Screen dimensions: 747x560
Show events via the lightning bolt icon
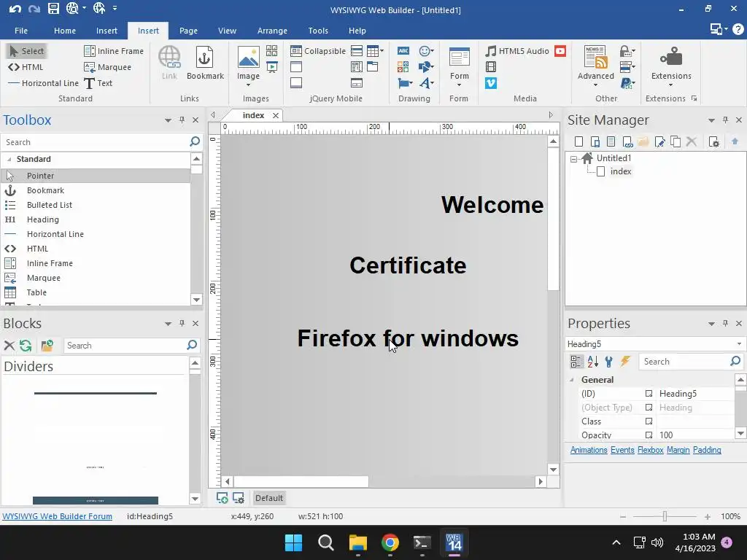click(x=625, y=362)
